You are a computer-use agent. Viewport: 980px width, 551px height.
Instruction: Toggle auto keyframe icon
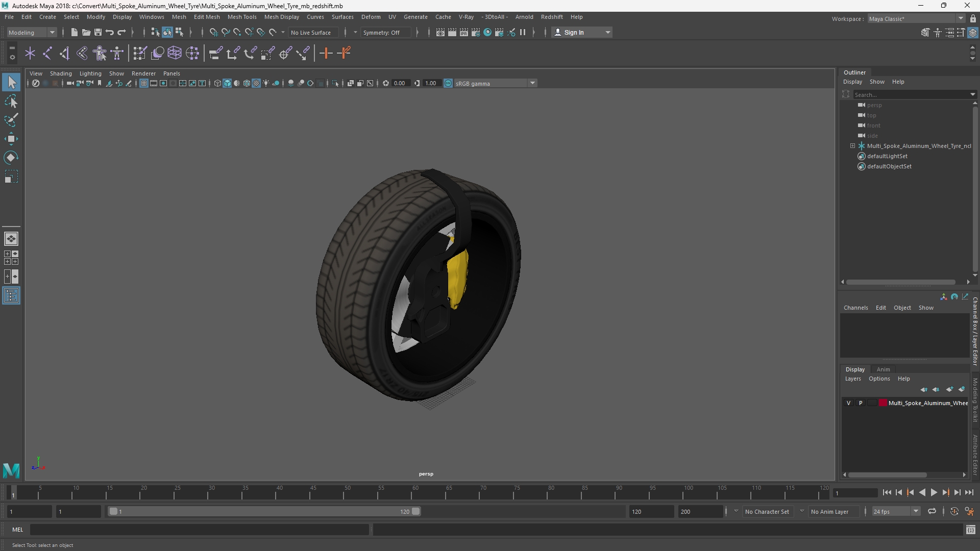pyautogui.click(x=954, y=511)
